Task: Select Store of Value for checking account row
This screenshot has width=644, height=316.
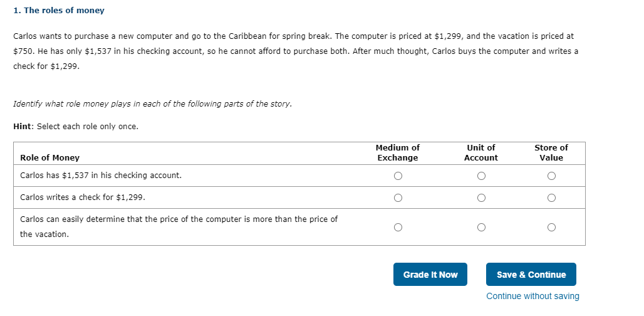Action: tap(551, 176)
